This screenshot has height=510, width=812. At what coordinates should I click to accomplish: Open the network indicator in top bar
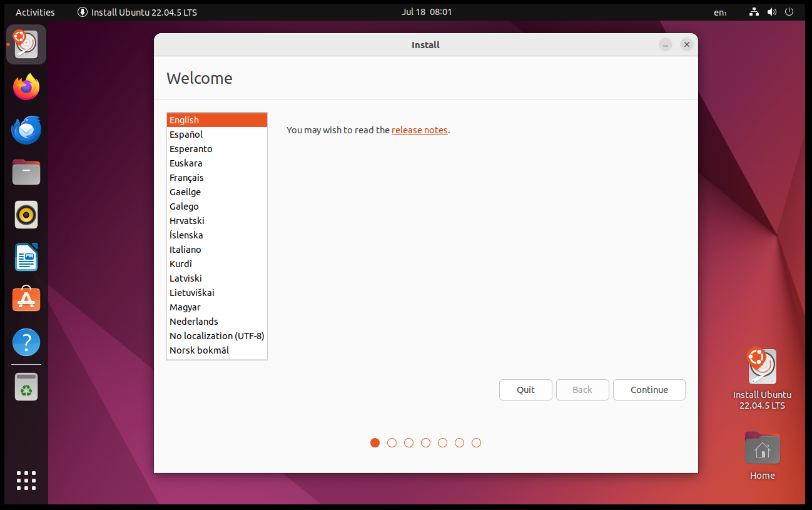click(x=754, y=11)
